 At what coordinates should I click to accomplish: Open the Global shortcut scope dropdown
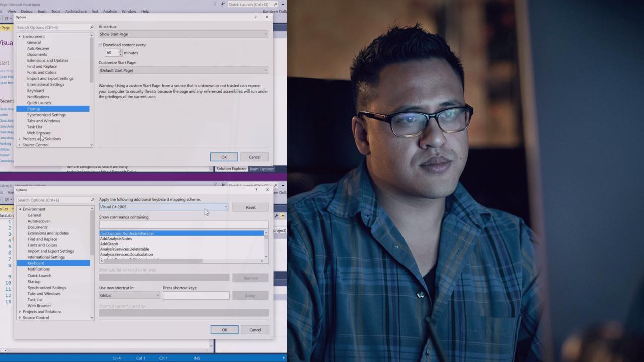click(157, 295)
